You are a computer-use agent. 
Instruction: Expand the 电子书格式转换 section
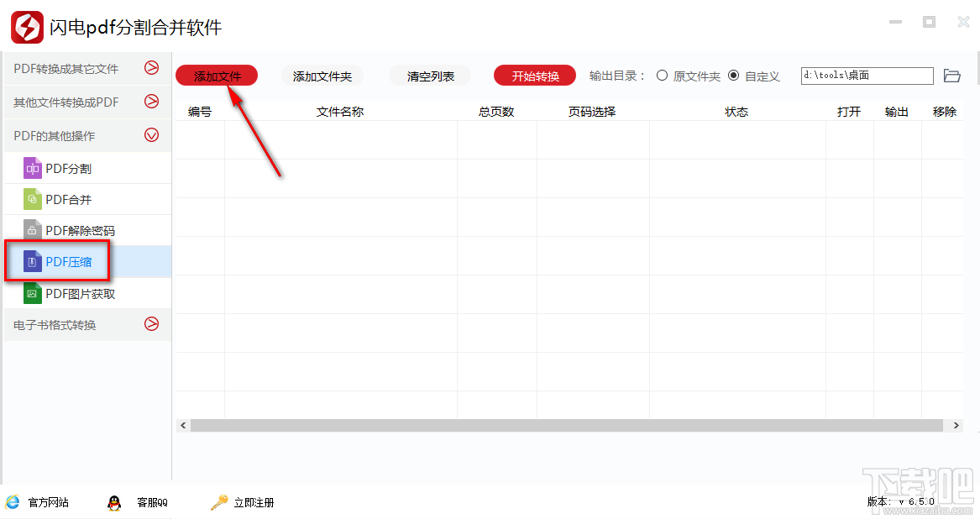(87, 324)
